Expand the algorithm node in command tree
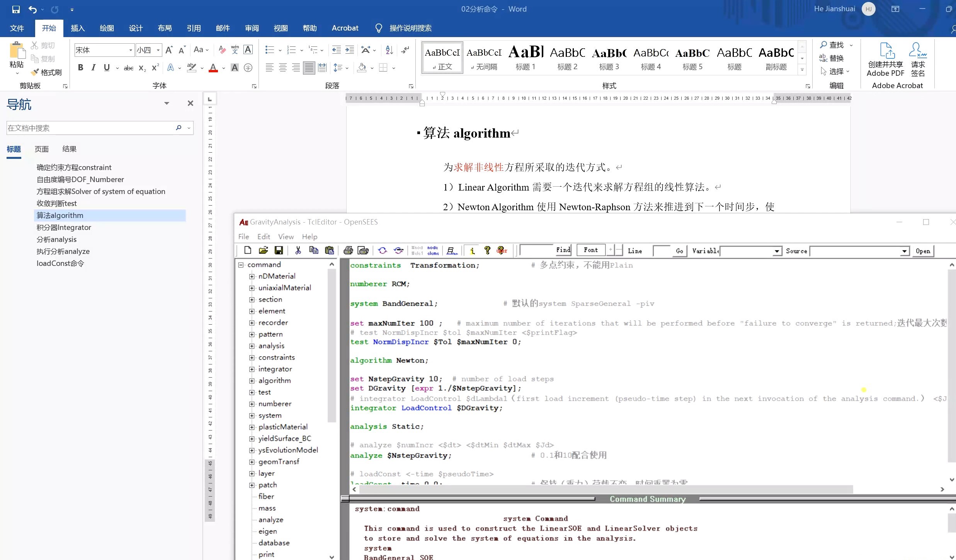 [253, 381]
